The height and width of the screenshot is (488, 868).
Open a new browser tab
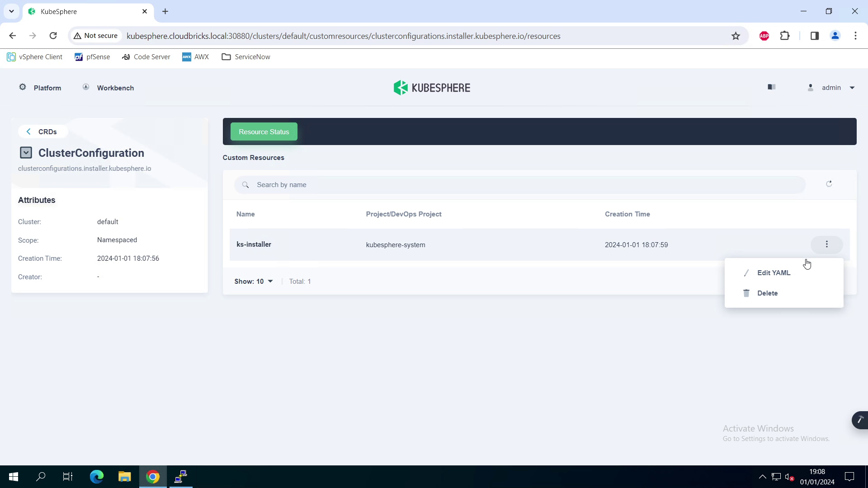[165, 11]
